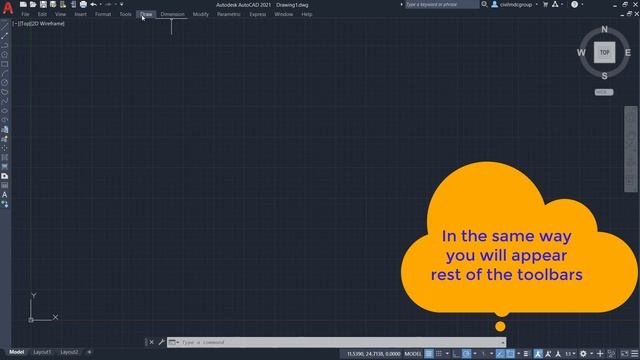640x360 pixels.
Task: Click the Insert Block tool
Action: coord(4,130)
